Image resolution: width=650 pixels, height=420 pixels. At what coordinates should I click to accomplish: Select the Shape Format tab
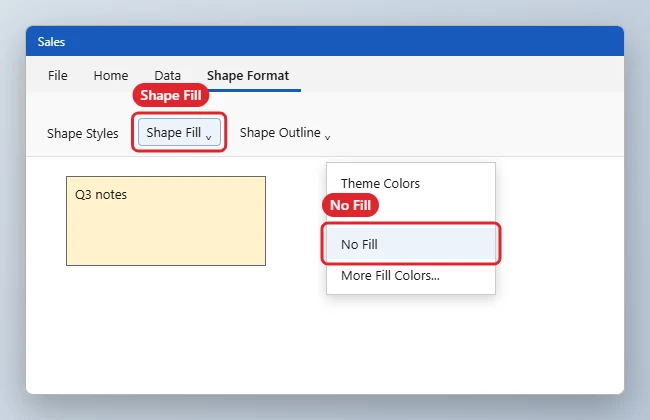click(x=248, y=75)
